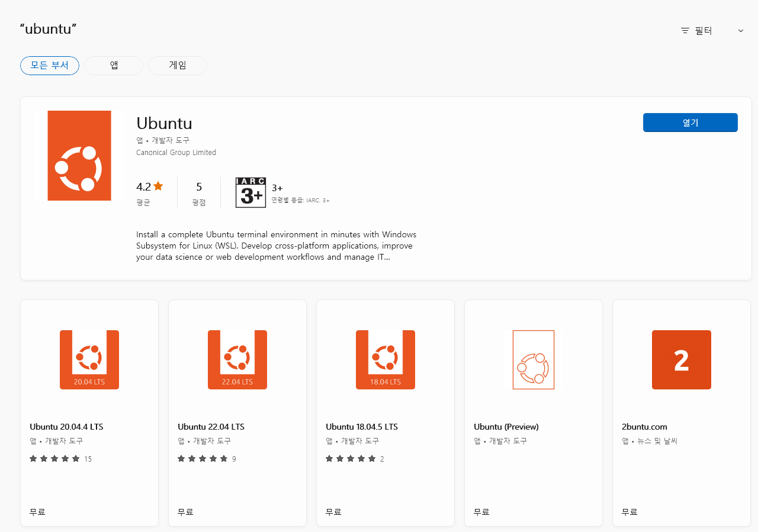This screenshot has width=758, height=532.
Task: Click the '열기' button to open Ubuntu
Action: click(690, 122)
